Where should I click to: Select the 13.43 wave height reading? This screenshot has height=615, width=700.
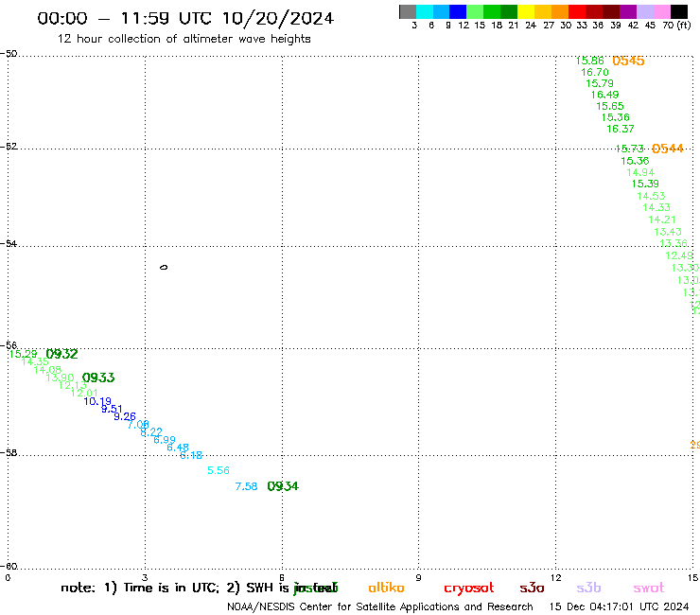pyautogui.click(x=668, y=232)
